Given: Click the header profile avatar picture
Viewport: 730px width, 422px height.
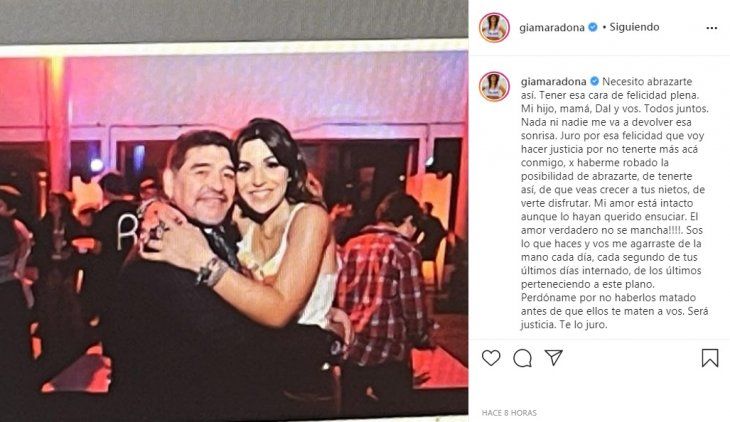Looking at the screenshot, I should pos(494,27).
